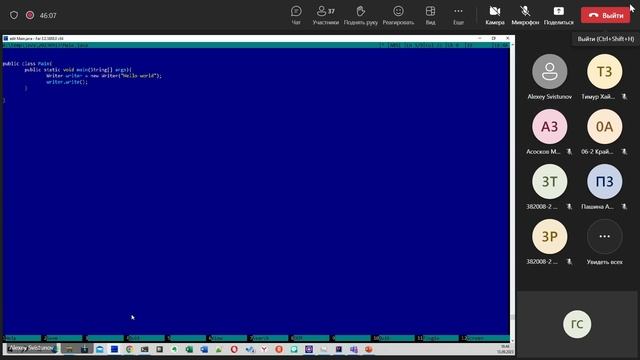This screenshot has height=360, width=640.
Task: Leave the meeting with Выйти
Action: pos(606,15)
